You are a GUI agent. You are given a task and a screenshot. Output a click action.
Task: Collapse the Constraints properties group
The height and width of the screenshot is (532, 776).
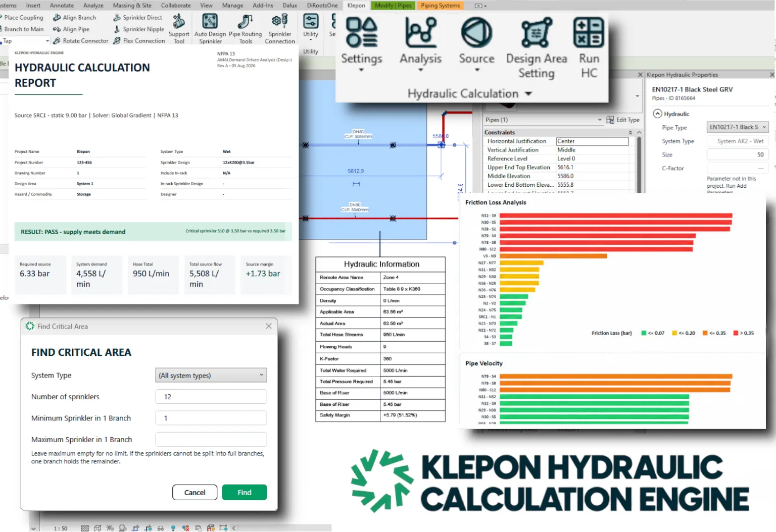coord(630,133)
